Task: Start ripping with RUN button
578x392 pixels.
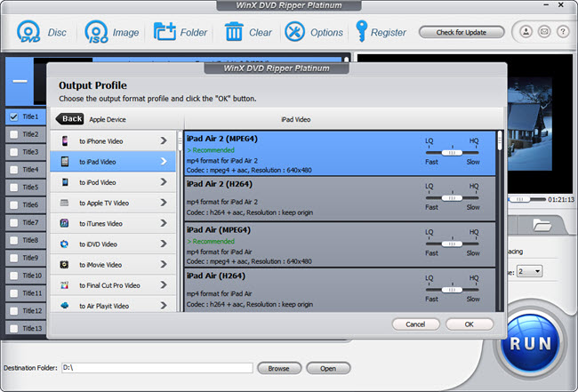Action: pos(531,343)
